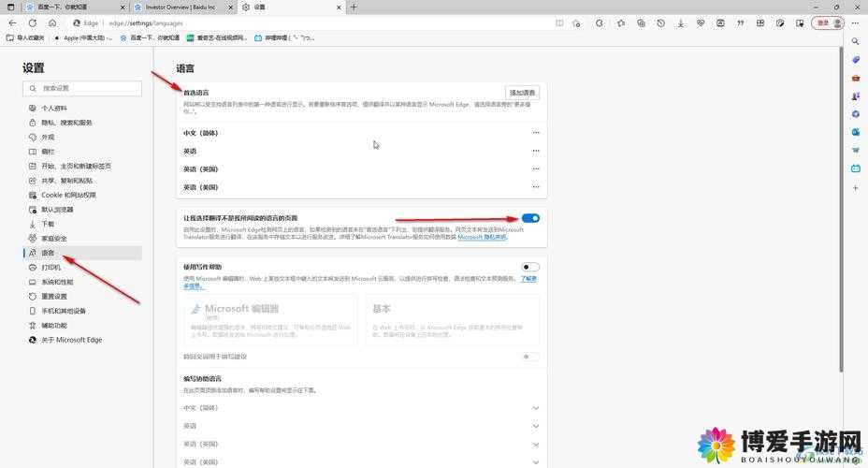
Task: Open the 导入收藏夹 bookmark bar item
Action: tap(25, 38)
